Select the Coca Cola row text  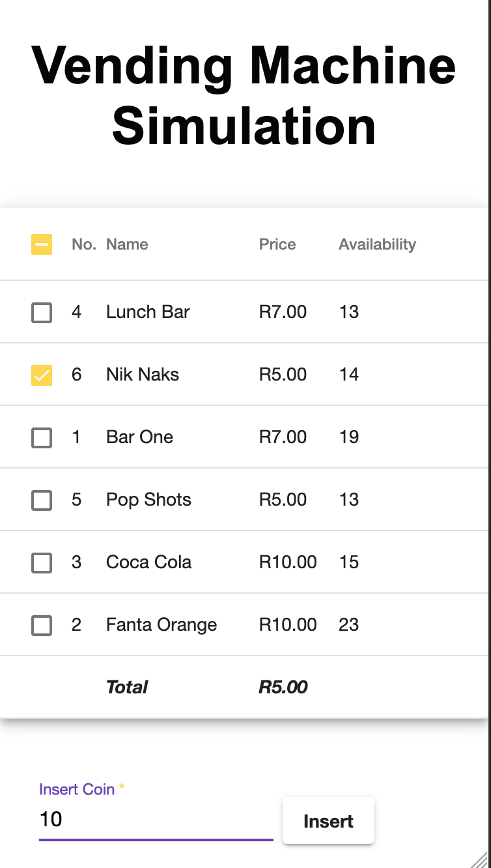[x=148, y=562]
